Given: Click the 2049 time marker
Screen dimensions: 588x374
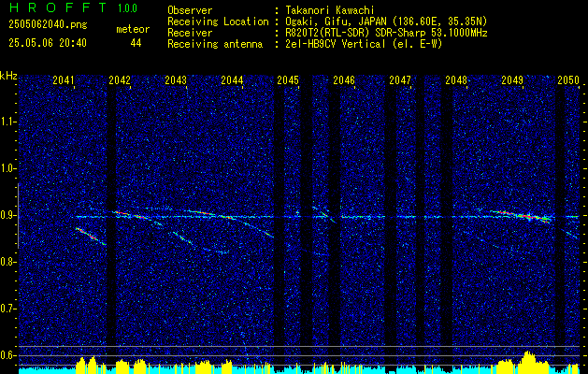Looking at the screenshot, I should coord(512,79).
